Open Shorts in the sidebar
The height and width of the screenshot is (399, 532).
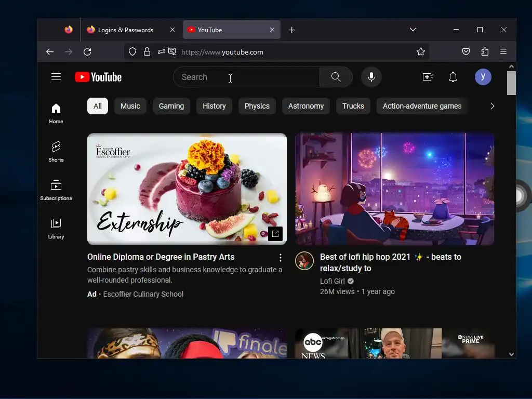tap(56, 152)
